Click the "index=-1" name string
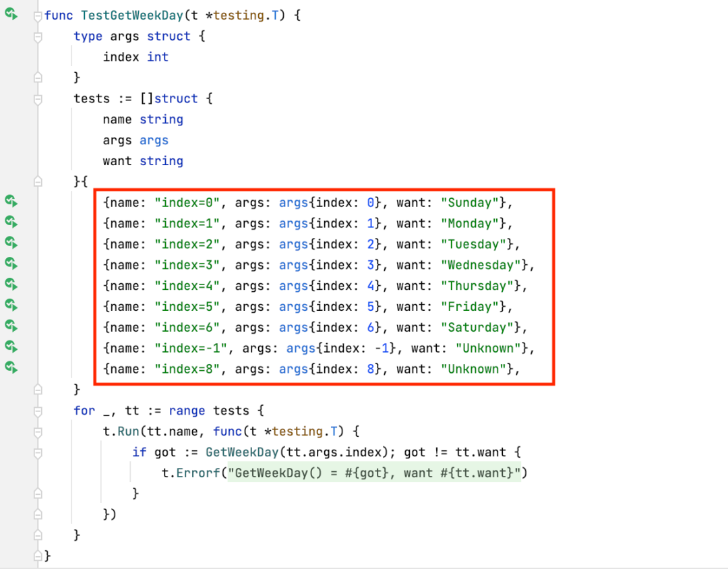 click(x=191, y=349)
